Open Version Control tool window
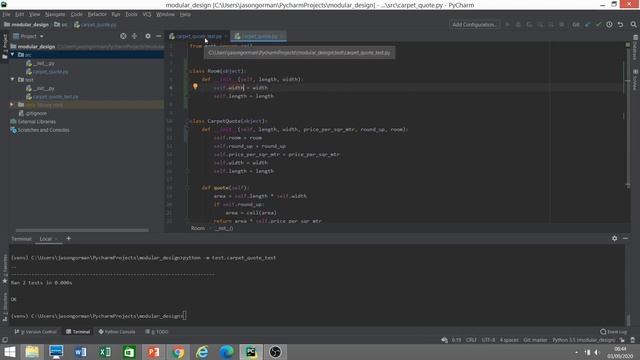This screenshot has width=640, height=360. point(36,332)
